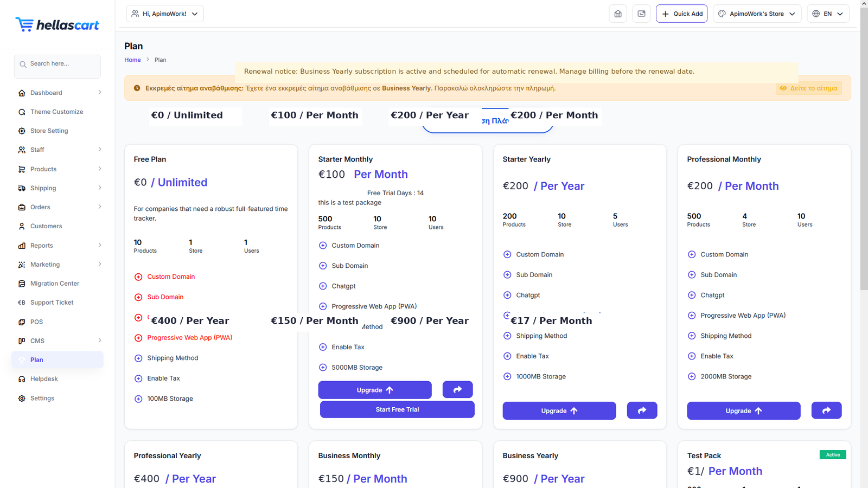Share the Professional Monthly plan arrow
Viewport: 868px width, 488px height.
[827, 410]
